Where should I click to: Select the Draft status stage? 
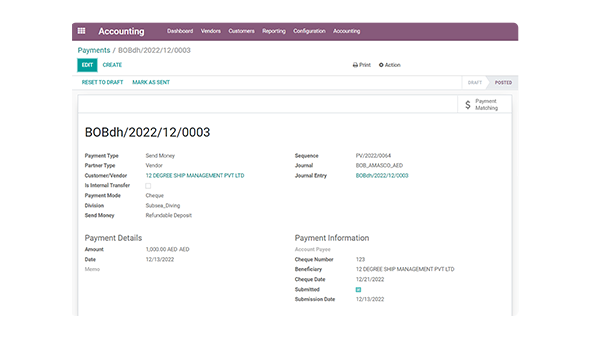click(x=474, y=83)
